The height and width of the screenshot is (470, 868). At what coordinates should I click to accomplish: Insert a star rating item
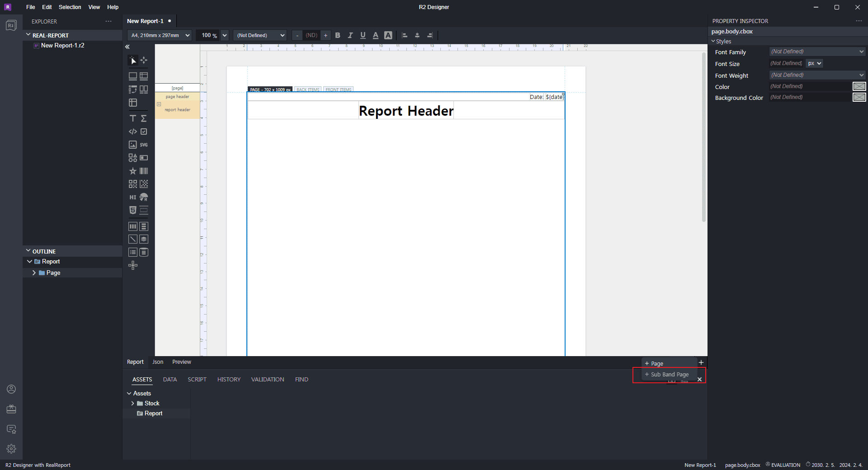tap(133, 171)
